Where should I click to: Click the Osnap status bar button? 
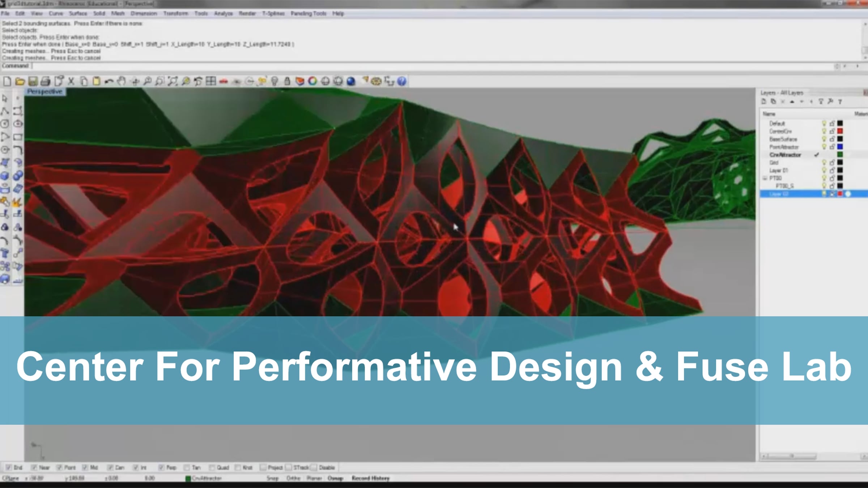[x=335, y=478]
